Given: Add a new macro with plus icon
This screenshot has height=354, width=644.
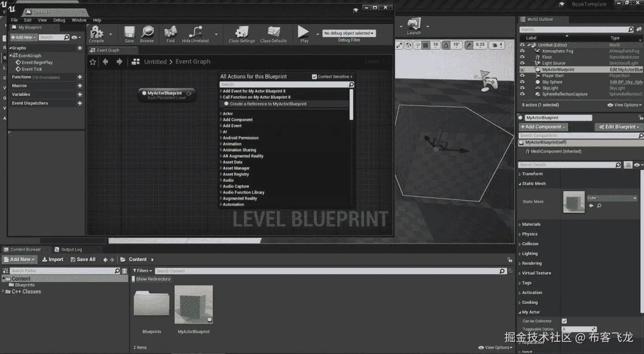Looking at the screenshot, I should point(80,85).
